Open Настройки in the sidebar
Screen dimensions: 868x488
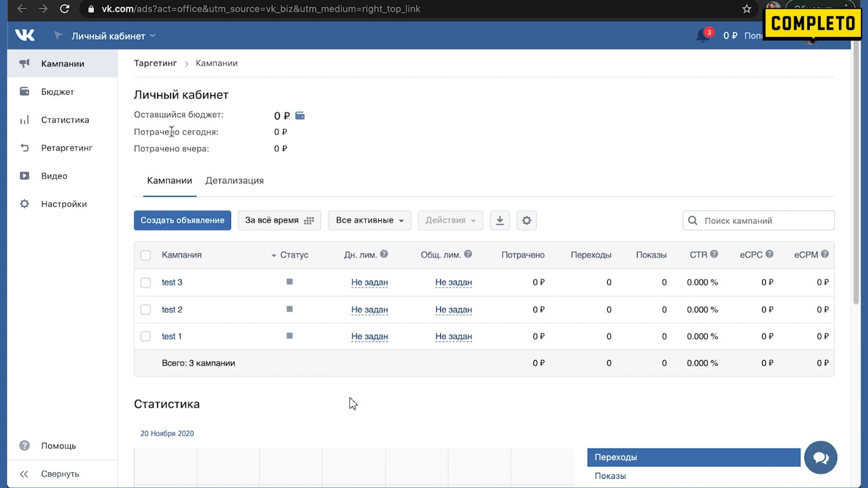[x=63, y=204]
